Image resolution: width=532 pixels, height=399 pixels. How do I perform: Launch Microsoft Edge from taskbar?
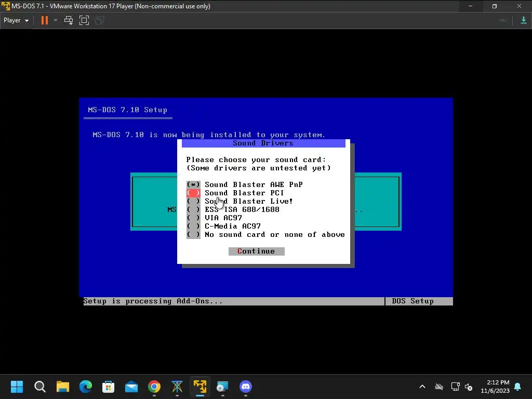point(86,387)
